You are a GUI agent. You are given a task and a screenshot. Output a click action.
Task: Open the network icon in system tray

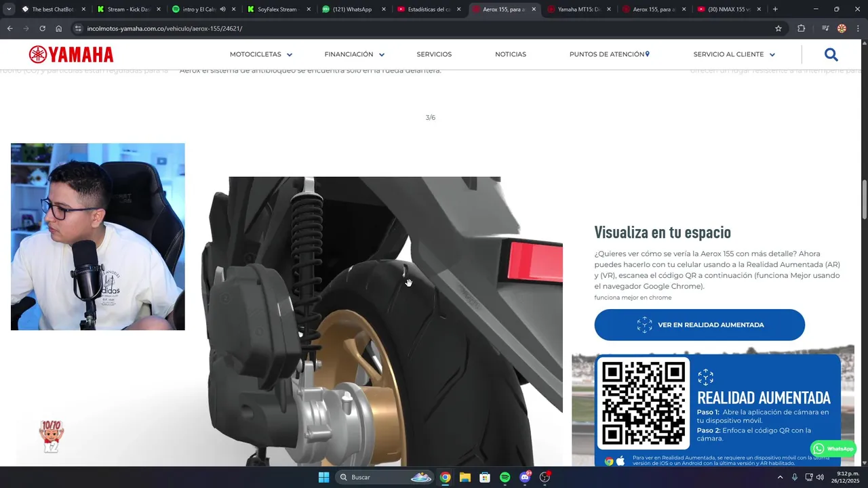(809, 477)
